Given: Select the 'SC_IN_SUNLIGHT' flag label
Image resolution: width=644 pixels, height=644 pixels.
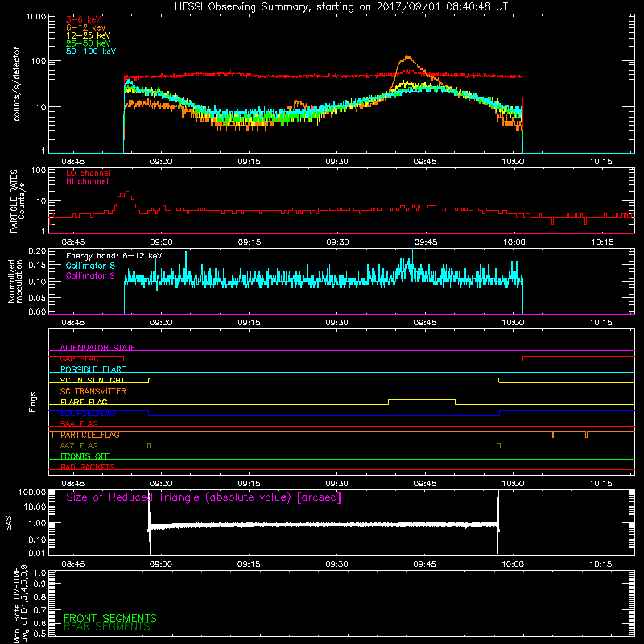Looking at the screenshot, I should tap(93, 380).
